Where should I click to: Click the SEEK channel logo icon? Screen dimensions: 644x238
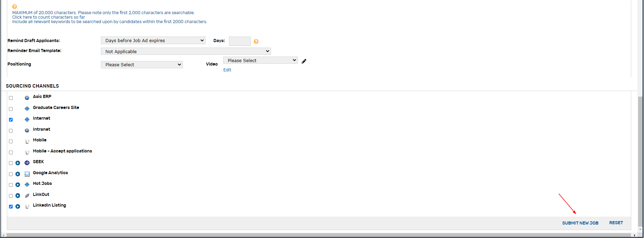point(27,163)
